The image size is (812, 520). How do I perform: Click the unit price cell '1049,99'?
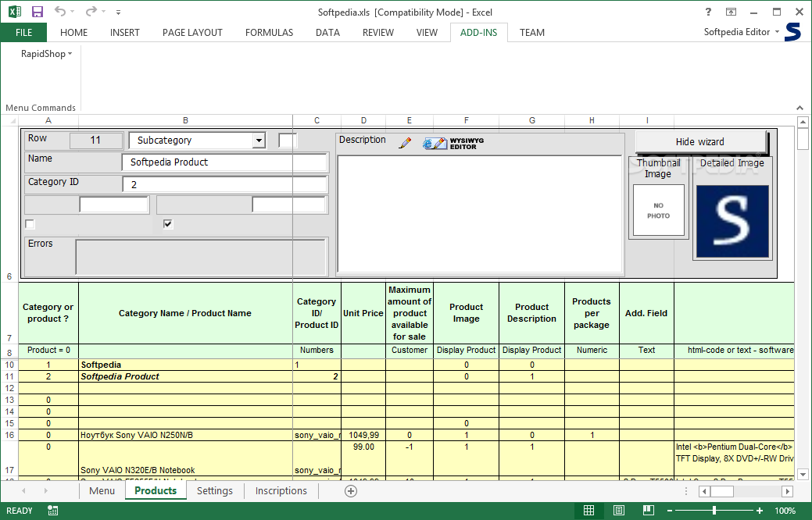click(363, 435)
